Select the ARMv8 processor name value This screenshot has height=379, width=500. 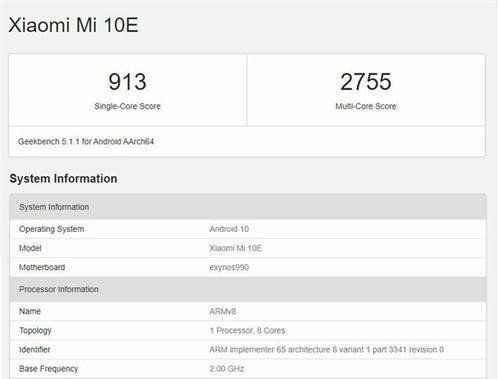(x=223, y=311)
